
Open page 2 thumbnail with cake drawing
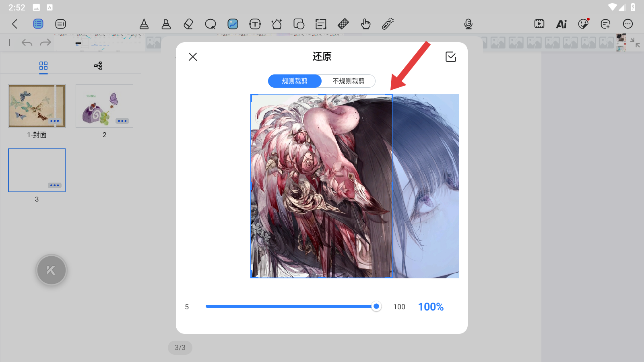click(x=104, y=106)
